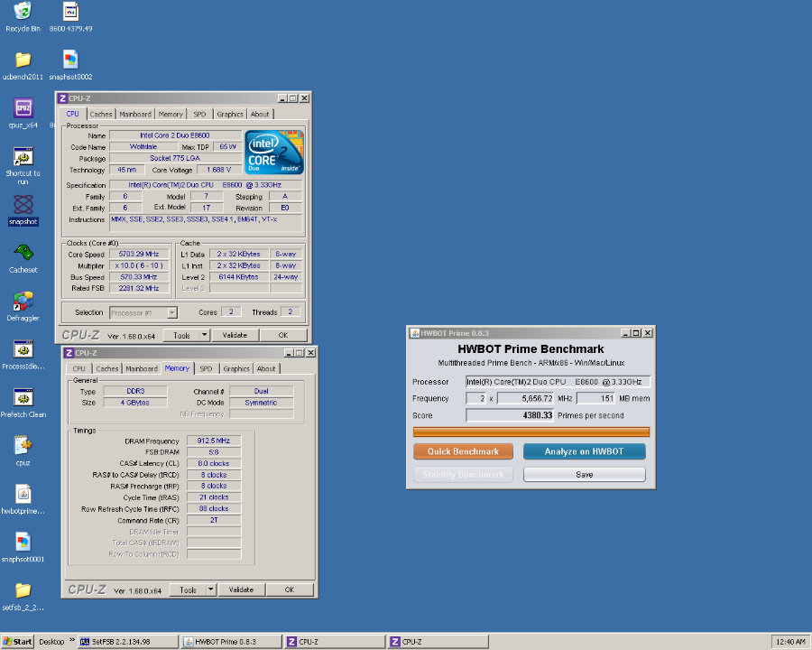Screen dimensions: 812x650
Task: Switch to Caches tab in upper CPU-Z window
Action: (x=100, y=114)
